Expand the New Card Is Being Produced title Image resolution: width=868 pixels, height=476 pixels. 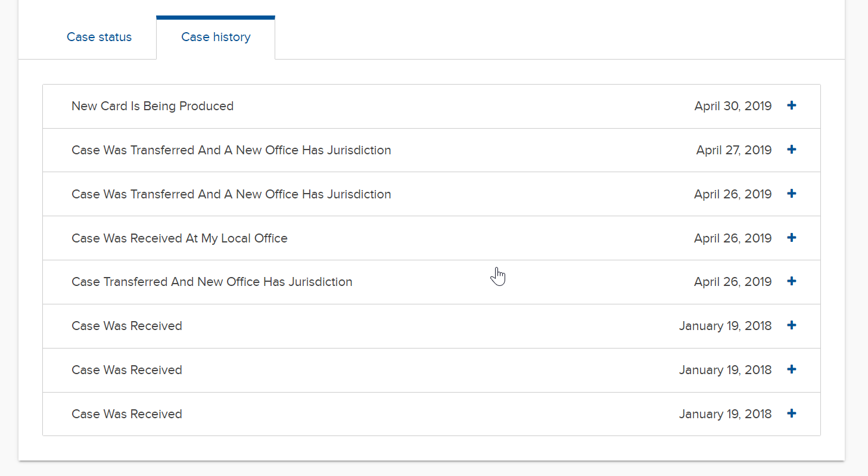click(x=153, y=106)
